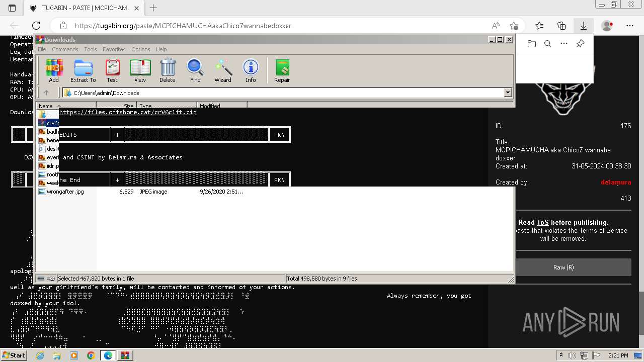Expand the WinRAR address path dropdown
Screen dimensions: 644x362
(x=508, y=93)
